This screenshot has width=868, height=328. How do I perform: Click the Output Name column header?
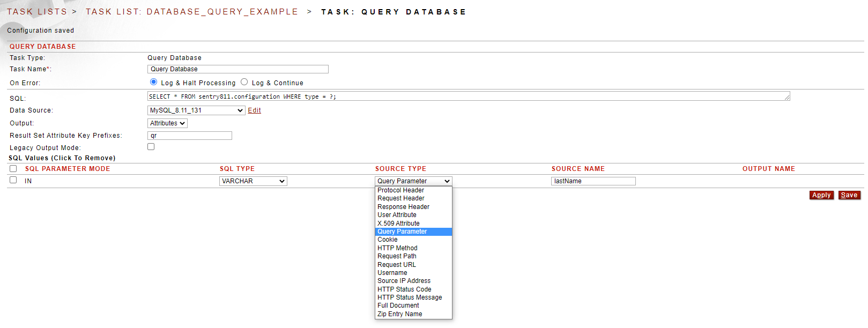[769, 169]
